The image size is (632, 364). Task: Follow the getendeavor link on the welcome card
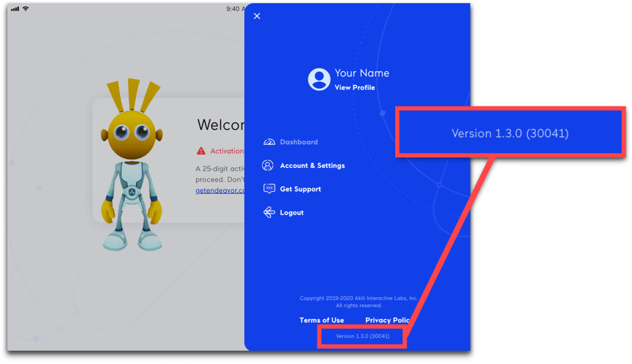point(220,190)
